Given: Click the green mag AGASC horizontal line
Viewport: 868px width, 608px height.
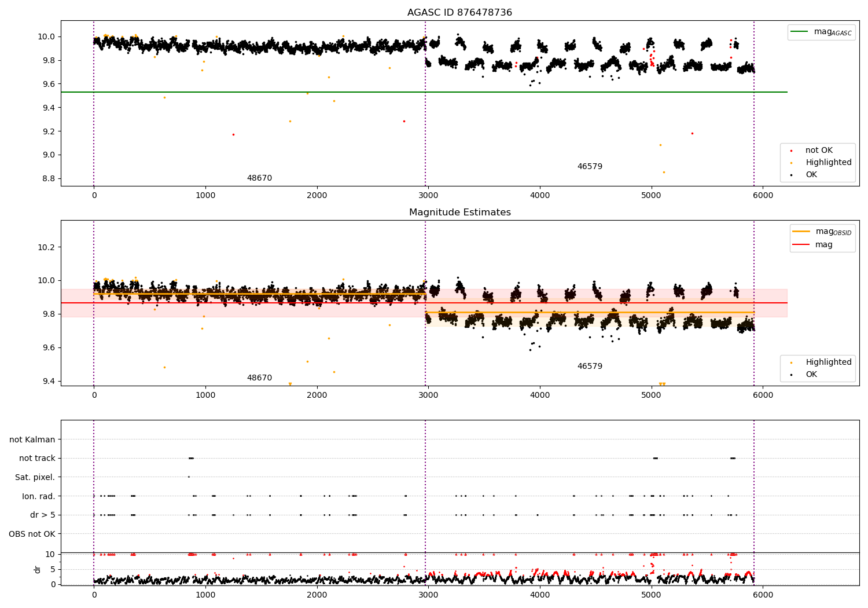Looking at the screenshot, I should (x=424, y=92).
